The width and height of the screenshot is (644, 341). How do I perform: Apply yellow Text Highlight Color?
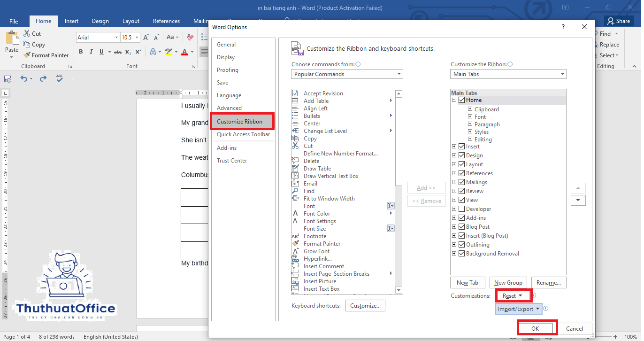[x=168, y=52]
